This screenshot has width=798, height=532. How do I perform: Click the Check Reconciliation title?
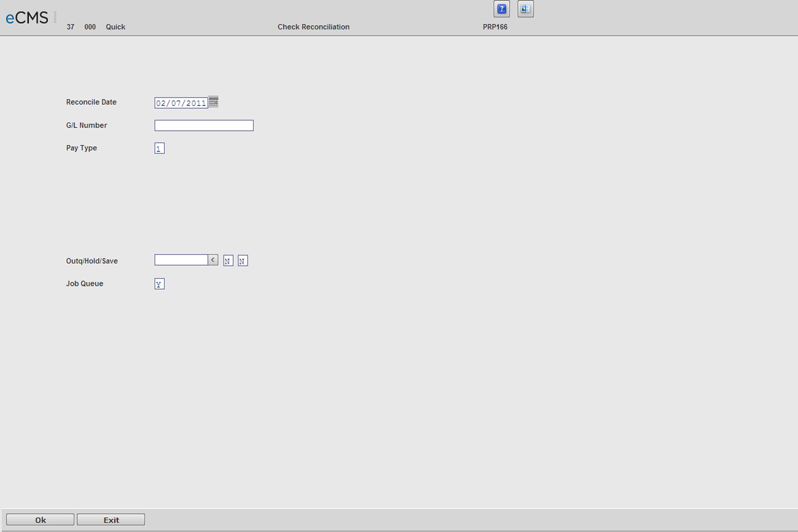(x=313, y=27)
